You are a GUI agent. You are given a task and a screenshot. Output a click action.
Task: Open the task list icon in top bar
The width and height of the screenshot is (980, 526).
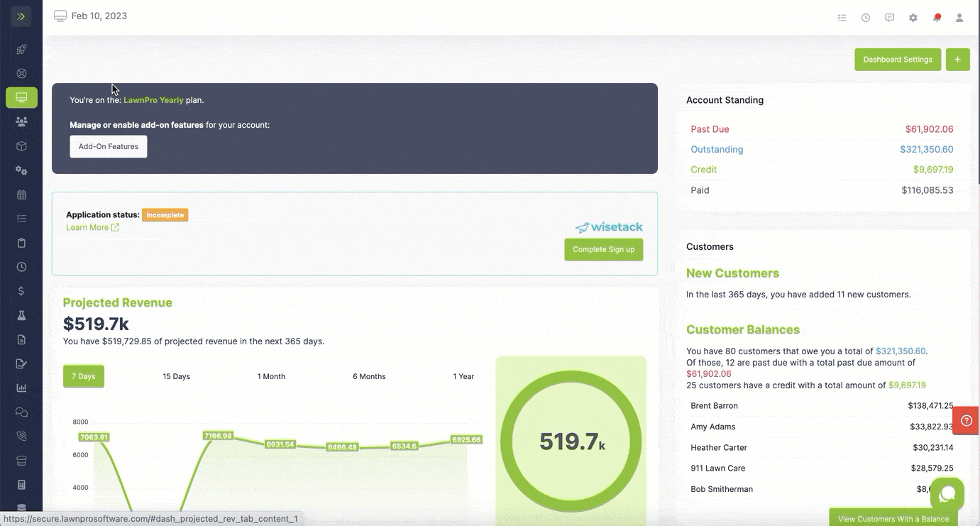[x=842, y=18]
